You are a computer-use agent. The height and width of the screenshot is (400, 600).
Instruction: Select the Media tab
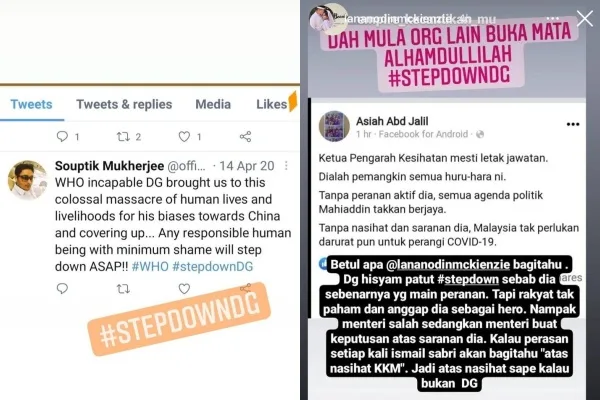pyautogui.click(x=213, y=104)
